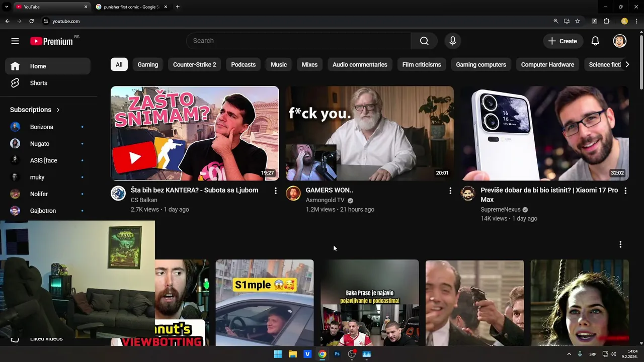Bookmark this page with star icon
Image resolution: width=644 pixels, height=362 pixels.
pyautogui.click(x=578, y=21)
